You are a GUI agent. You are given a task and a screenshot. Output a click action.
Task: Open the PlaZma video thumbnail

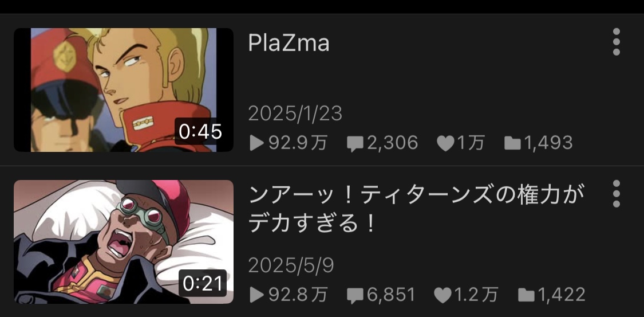click(124, 89)
